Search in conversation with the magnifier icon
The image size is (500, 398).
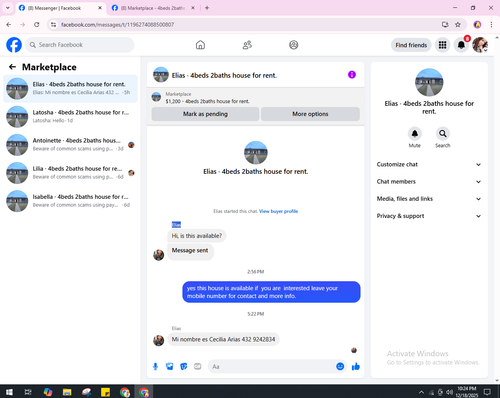click(x=443, y=134)
